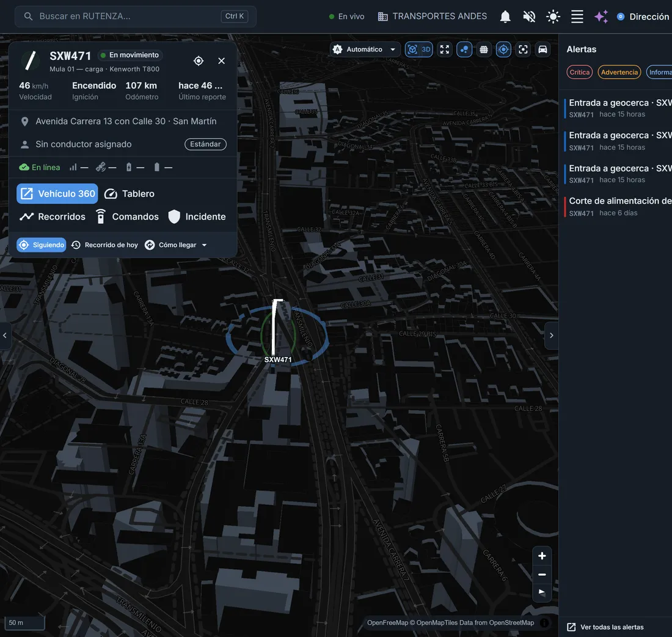
Task: Click the location pin by address
Action: pyautogui.click(x=25, y=122)
